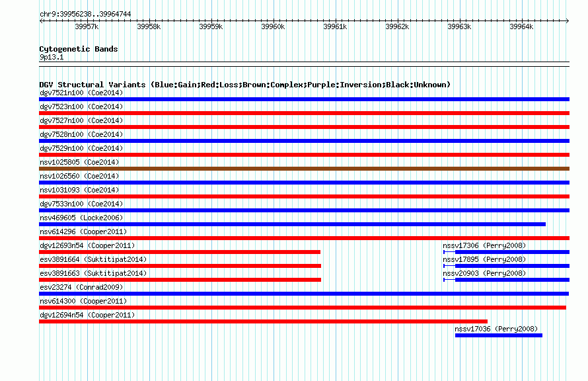Click the chr9:39956238..39964744 coordinate text

[x=85, y=15]
